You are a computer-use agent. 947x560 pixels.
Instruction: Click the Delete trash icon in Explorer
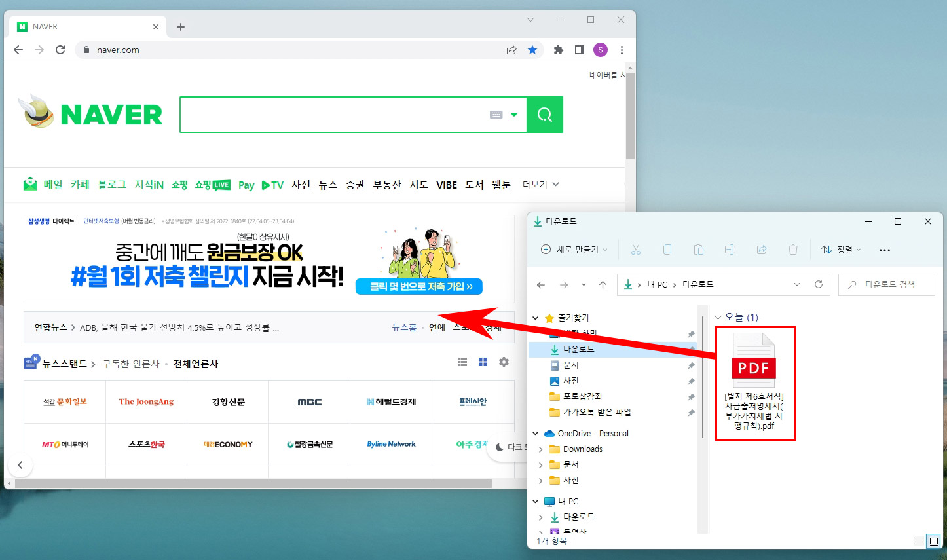coord(792,250)
